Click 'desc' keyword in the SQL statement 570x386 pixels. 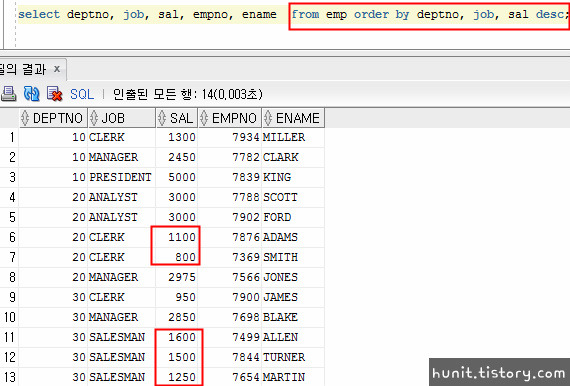click(550, 15)
